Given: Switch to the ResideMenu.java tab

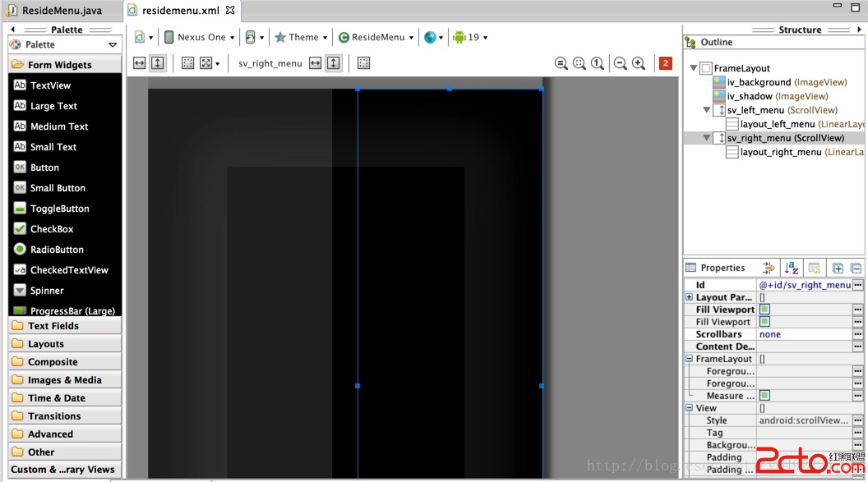Looking at the screenshot, I should [62, 10].
